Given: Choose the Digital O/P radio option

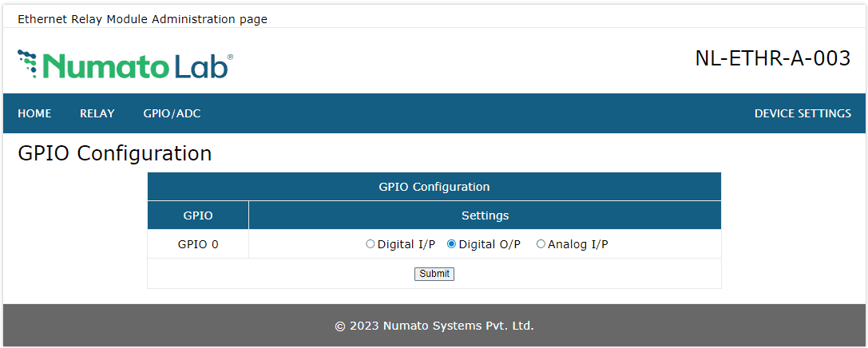Looking at the screenshot, I should 452,244.
